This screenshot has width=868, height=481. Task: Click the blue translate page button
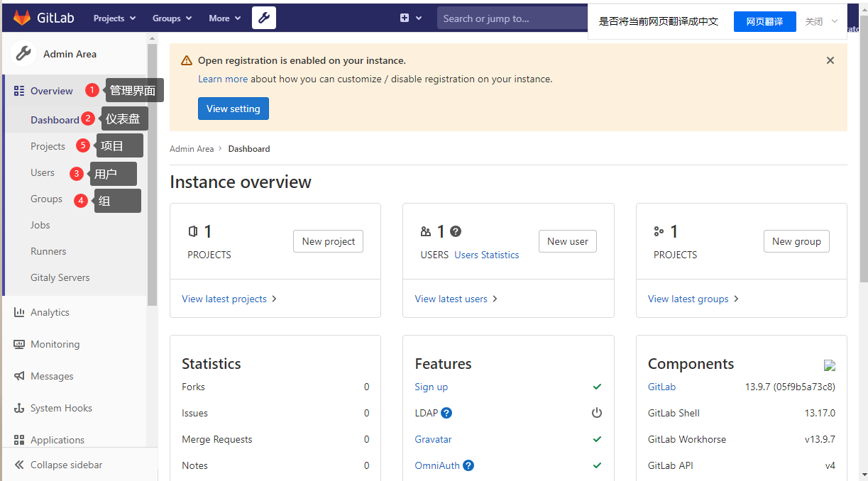[764, 21]
